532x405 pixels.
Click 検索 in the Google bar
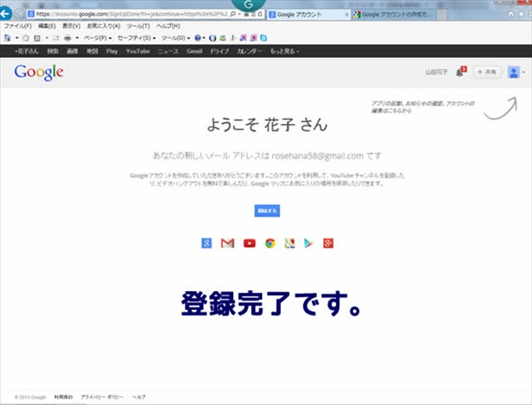click(x=53, y=51)
